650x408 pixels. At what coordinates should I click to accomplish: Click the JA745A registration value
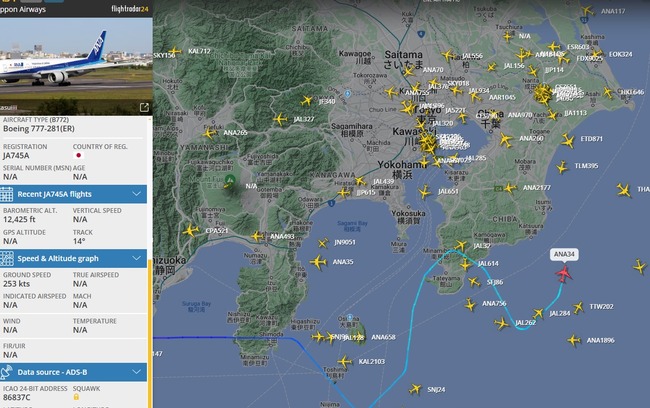pos(16,155)
